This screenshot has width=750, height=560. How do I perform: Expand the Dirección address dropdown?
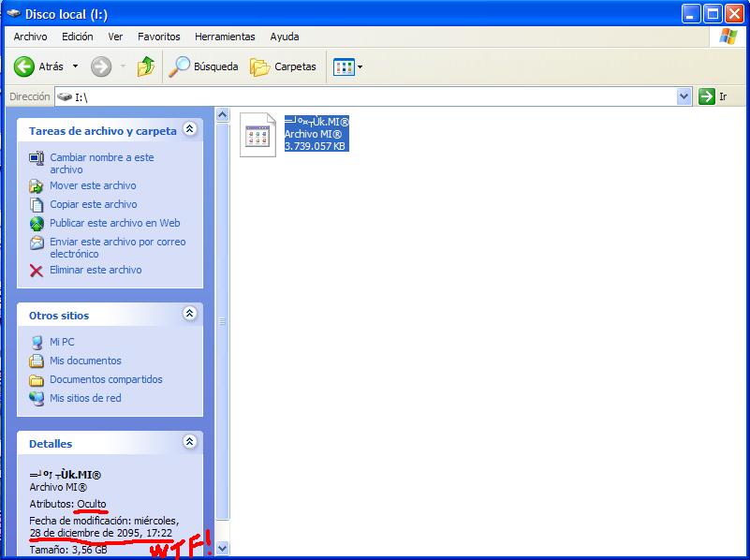(x=684, y=96)
